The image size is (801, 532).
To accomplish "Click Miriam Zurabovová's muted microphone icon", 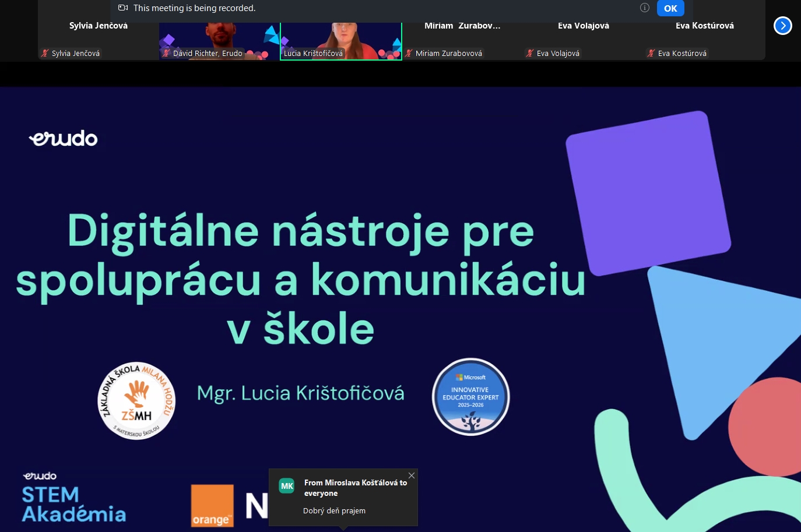I will point(409,53).
